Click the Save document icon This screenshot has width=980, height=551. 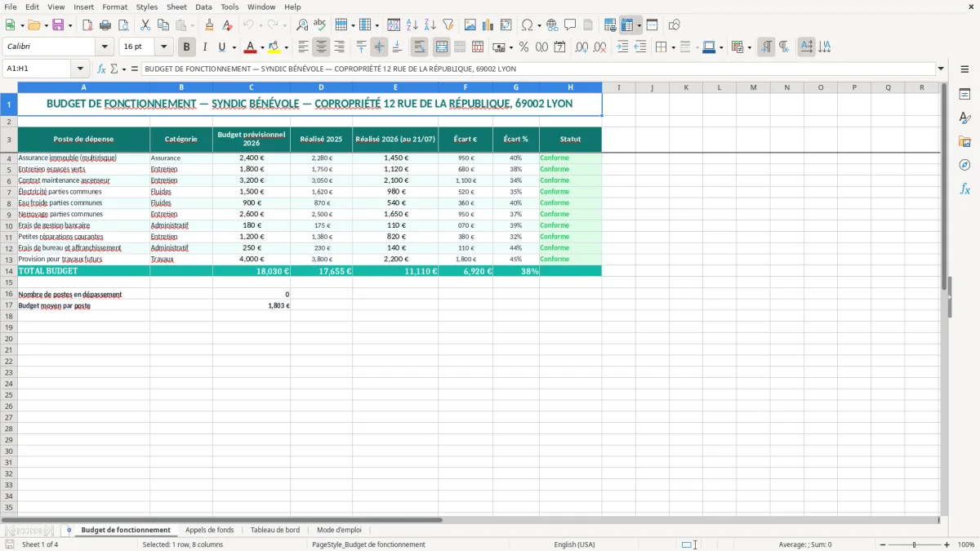coord(58,25)
